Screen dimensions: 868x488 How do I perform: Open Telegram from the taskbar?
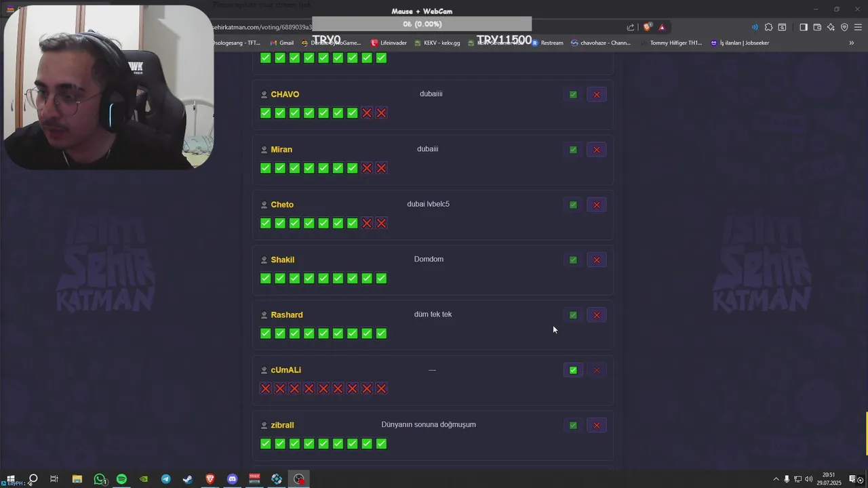(x=166, y=479)
